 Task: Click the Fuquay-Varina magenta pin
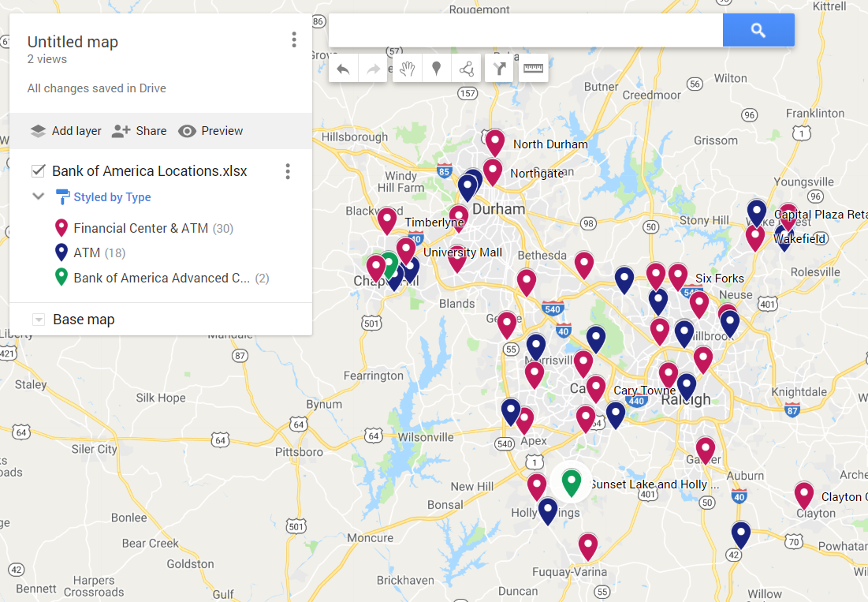(x=588, y=545)
